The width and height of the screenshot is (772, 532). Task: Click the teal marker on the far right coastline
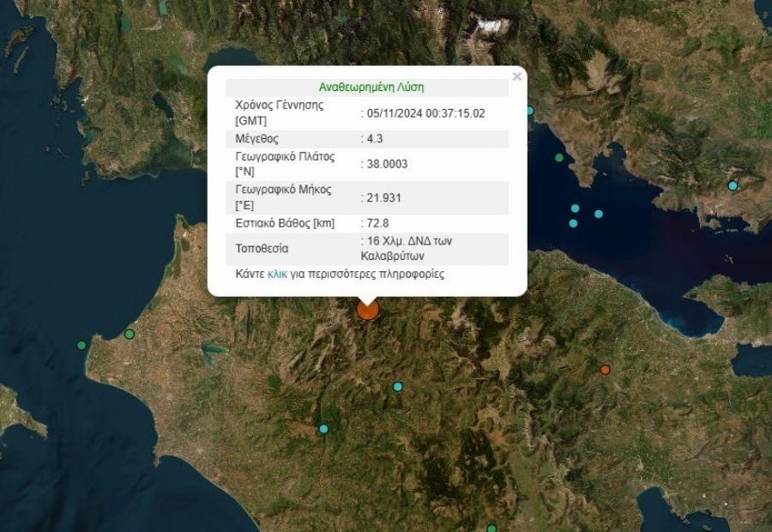pos(732,184)
